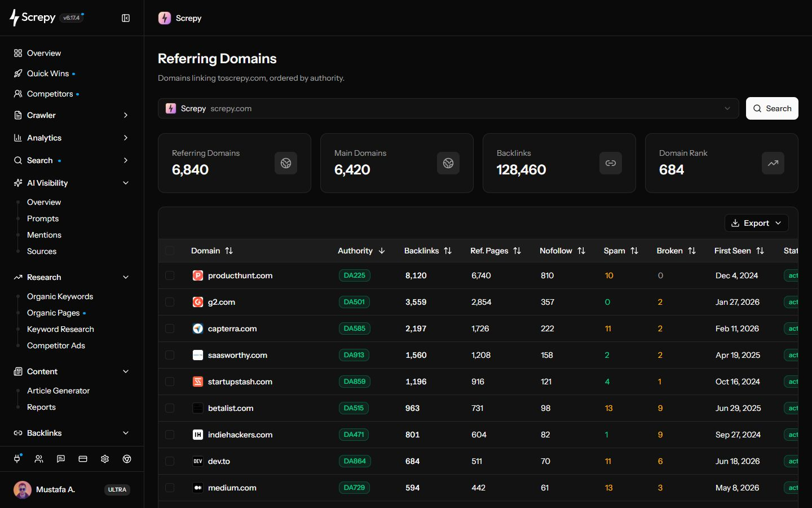Image resolution: width=812 pixels, height=508 pixels.
Task: Sort by the Domain column arrows
Action: [229, 251]
